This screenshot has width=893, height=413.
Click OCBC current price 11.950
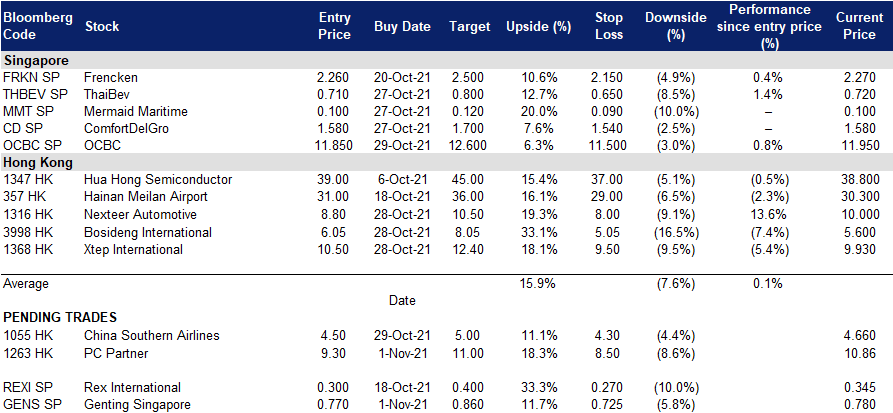tap(859, 146)
